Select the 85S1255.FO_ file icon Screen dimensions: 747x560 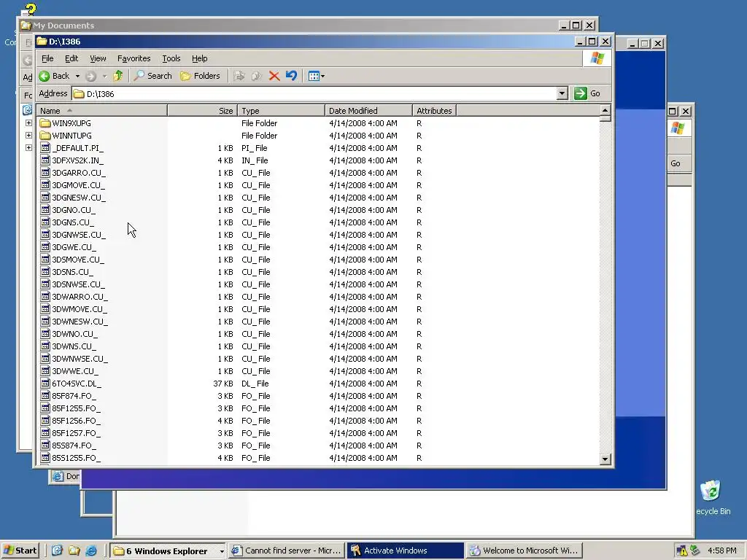[45, 458]
